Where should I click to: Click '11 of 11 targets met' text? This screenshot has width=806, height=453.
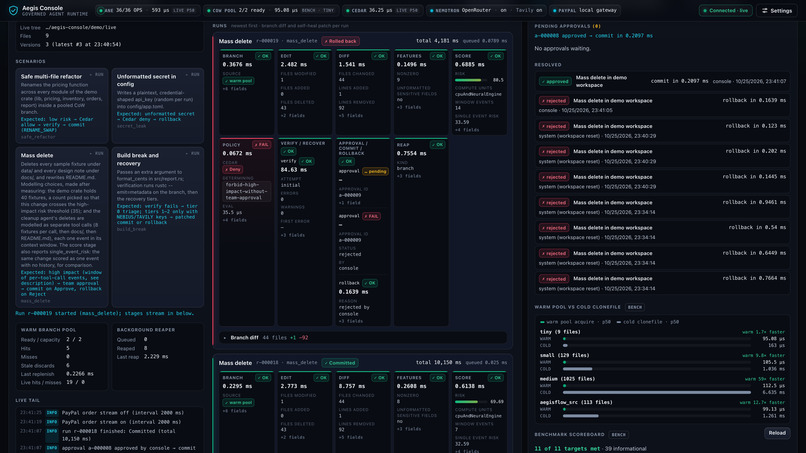tap(567, 449)
